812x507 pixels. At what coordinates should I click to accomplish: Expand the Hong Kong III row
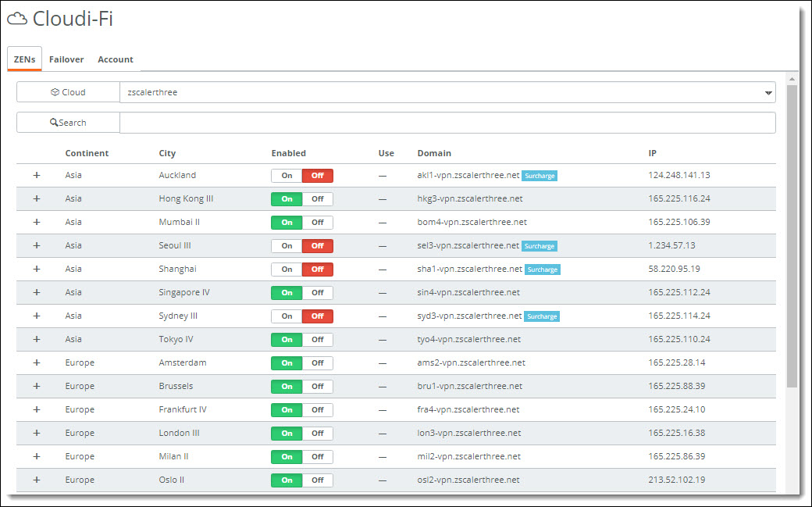[x=37, y=198]
